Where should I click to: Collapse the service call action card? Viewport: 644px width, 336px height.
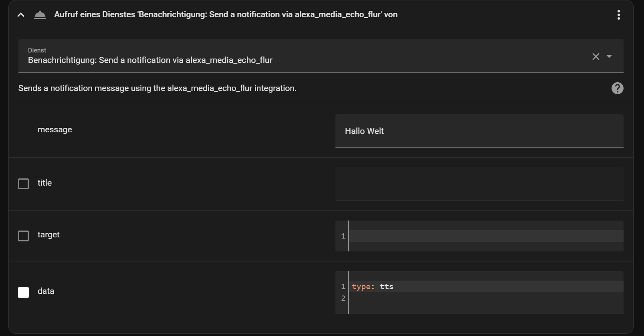pyautogui.click(x=21, y=15)
